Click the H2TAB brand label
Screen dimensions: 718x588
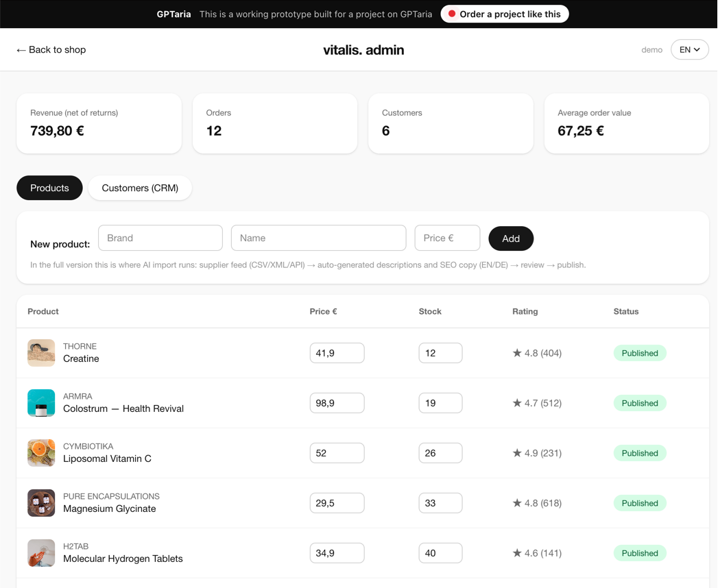pyautogui.click(x=75, y=546)
